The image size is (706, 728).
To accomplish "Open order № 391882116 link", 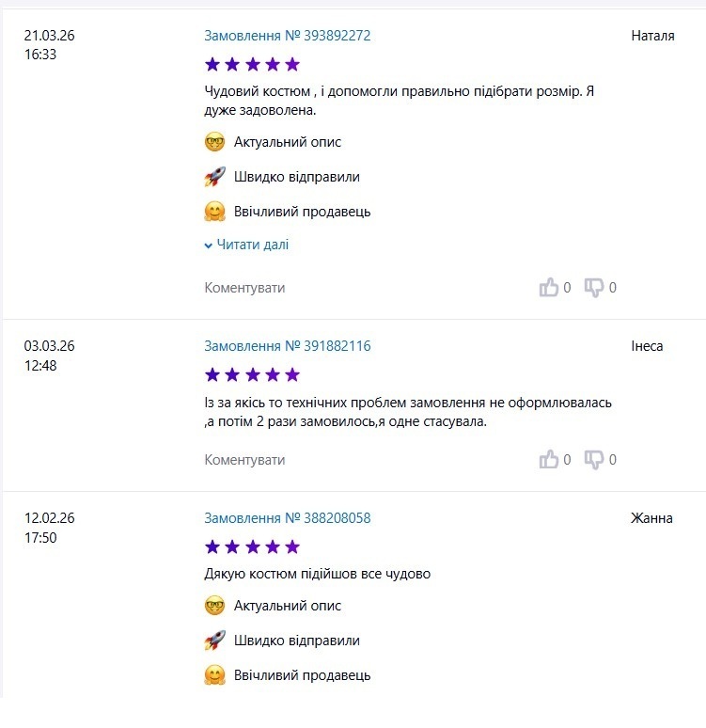I will (x=288, y=346).
